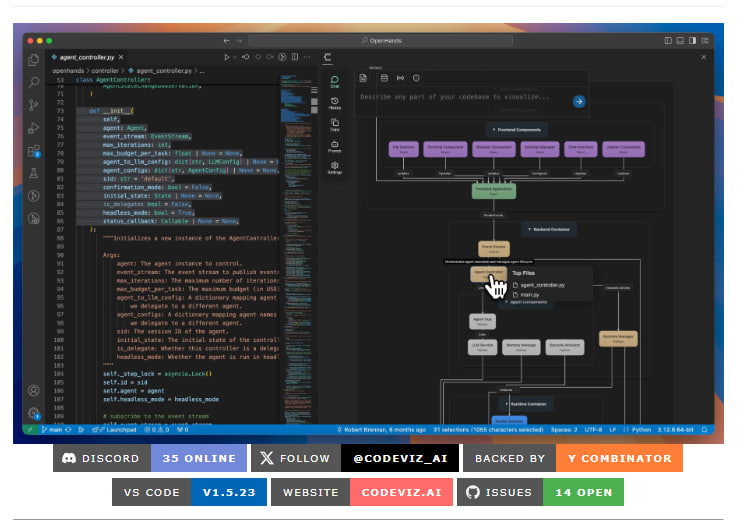Screen dimensions: 740x520
Task: Click the Accounts icon in the activity bar
Action: coord(34,390)
